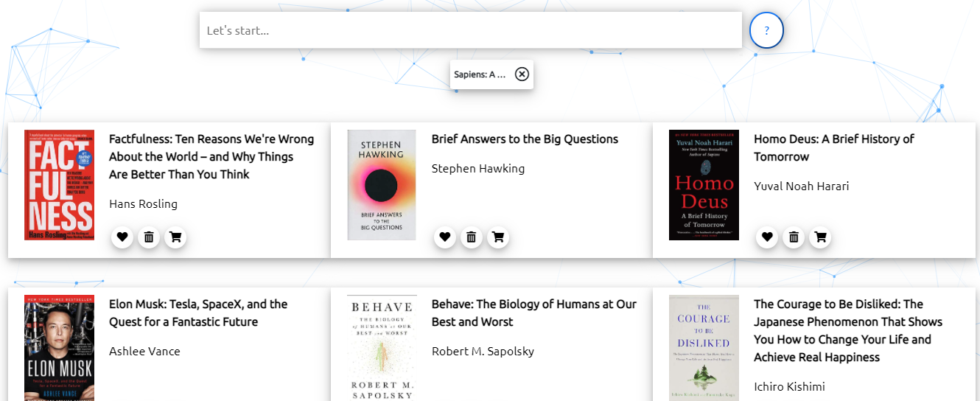Favorite Brief Answers to the Big Questions
980x401 pixels.
point(445,237)
